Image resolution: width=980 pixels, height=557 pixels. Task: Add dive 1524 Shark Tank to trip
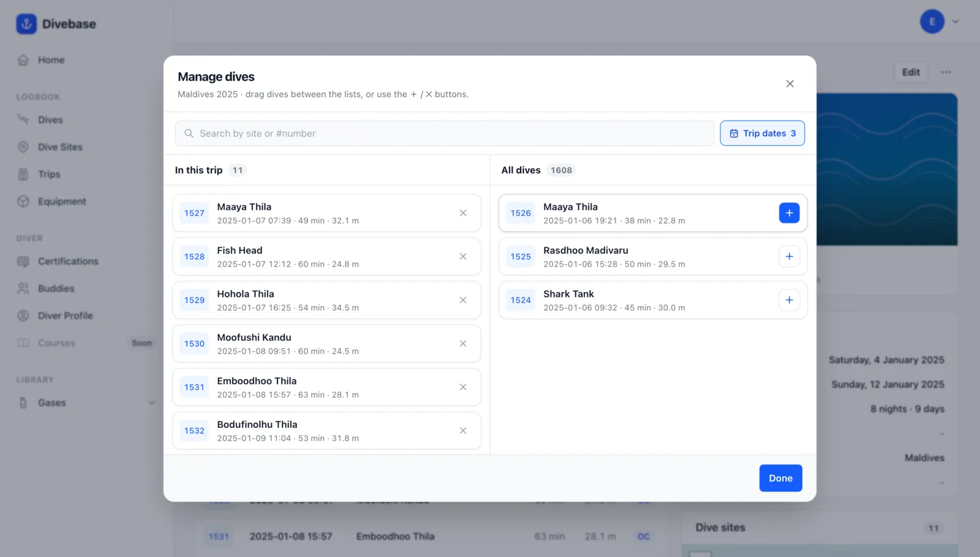(x=789, y=300)
